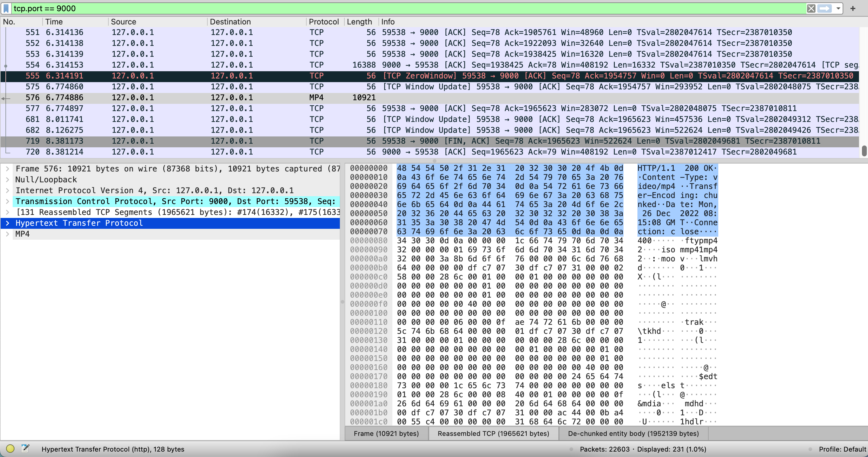Image resolution: width=868 pixels, height=457 pixels.
Task: Sort by the Info column header
Action: pos(619,21)
